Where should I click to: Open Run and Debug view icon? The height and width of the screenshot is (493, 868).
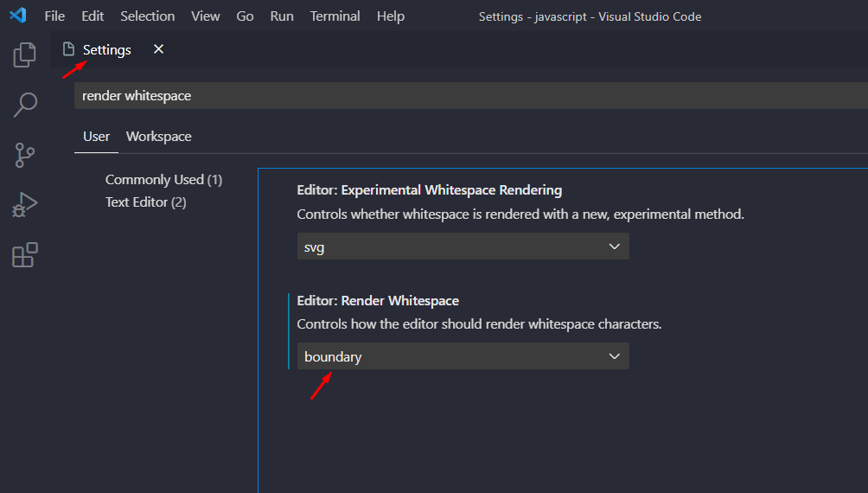pos(25,205)
